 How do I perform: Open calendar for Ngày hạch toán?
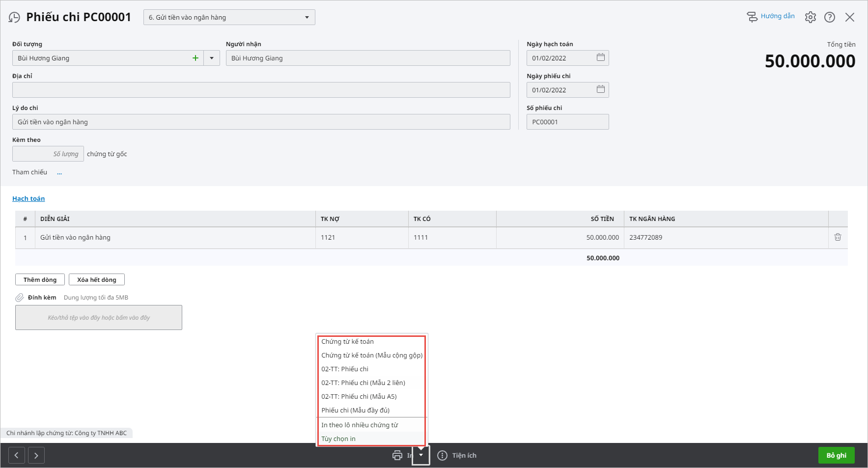pyautogui.click(x=600, y=57)
